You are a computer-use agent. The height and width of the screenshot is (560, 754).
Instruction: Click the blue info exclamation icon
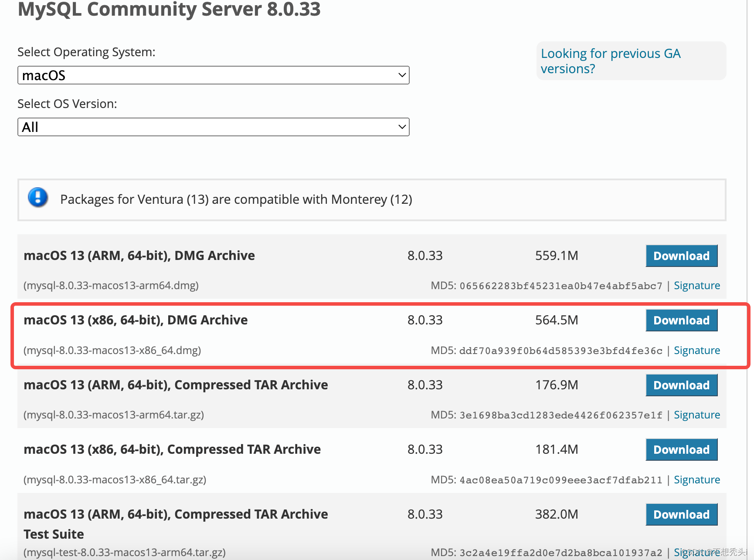click(x=38, y=198)
